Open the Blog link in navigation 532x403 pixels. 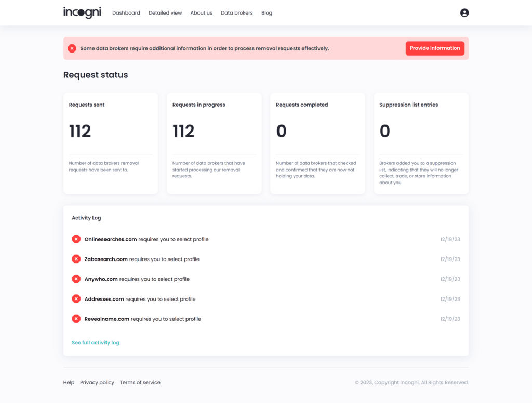(x=267, y=13)
